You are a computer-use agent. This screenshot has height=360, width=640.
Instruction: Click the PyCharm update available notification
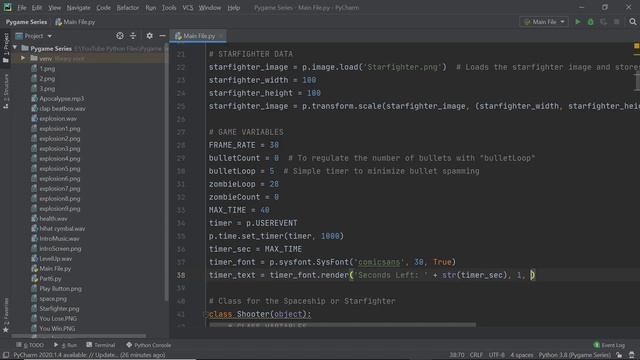click(89, 355)
